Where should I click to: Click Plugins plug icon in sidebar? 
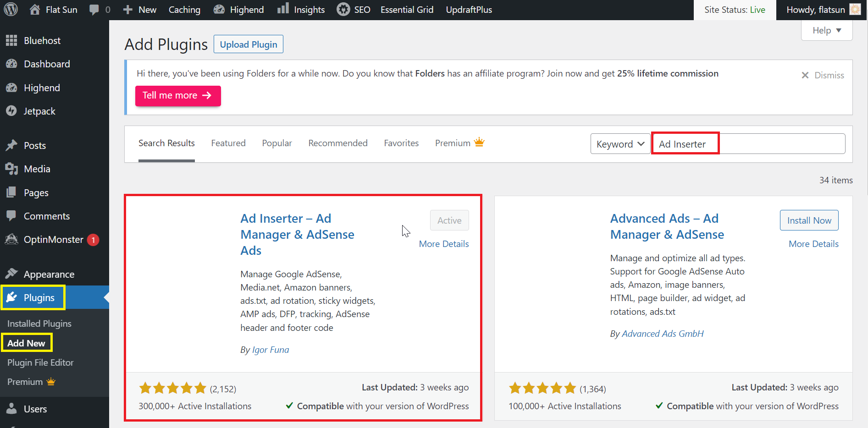pos(11,297)
